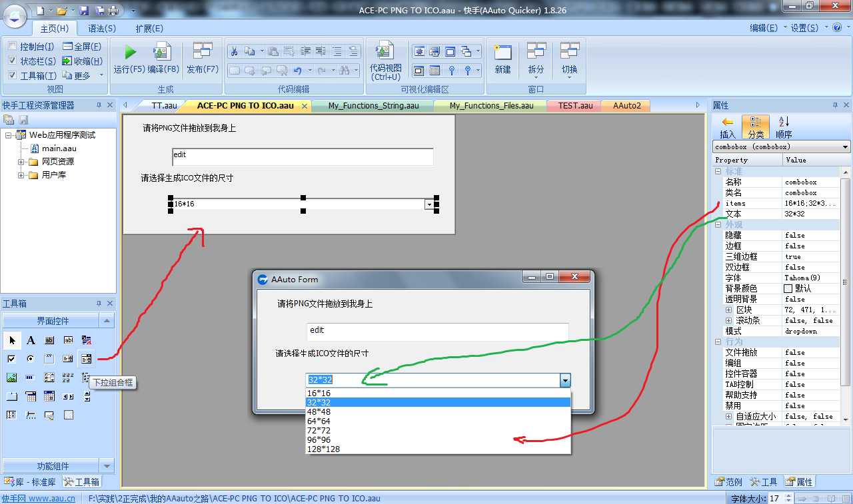Open the 设置(S) menu
Screen dimensions: 853x504
pyautogui.click(x=804, y=28)
